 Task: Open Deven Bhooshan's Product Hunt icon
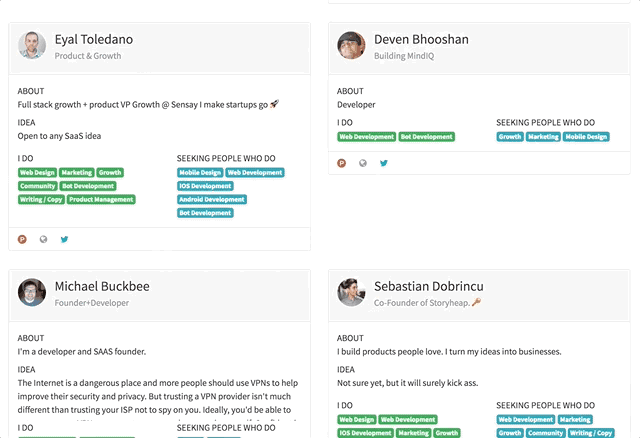(x=342, y=163)
